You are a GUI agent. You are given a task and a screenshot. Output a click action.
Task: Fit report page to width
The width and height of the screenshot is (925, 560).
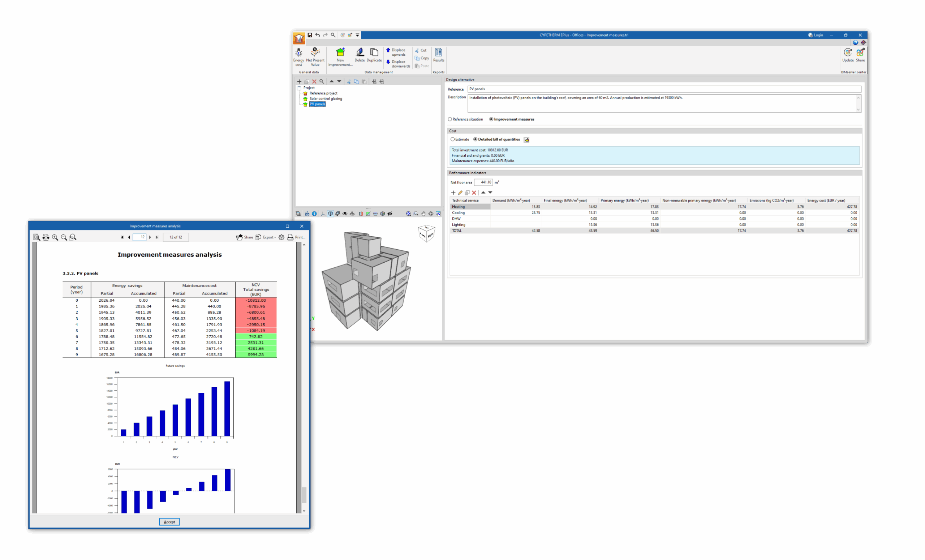(46, 237)
